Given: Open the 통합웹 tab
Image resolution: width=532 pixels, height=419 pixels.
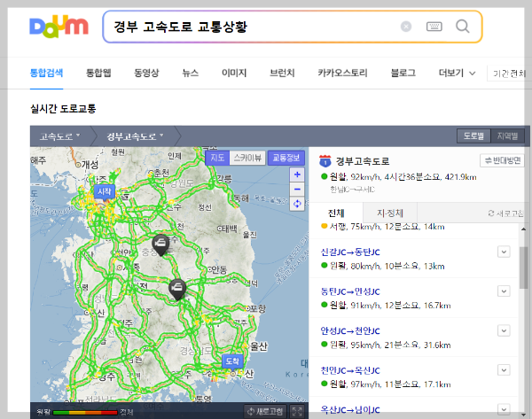Looking at the screenshot, I should tap(98, 73).
